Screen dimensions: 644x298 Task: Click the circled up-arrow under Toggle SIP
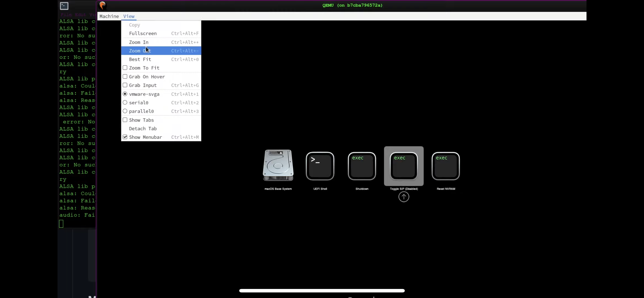click(404, 197)
